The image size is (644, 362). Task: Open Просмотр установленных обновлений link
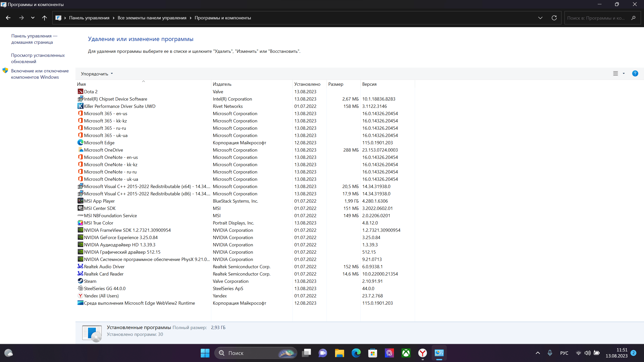(x=38, y=58)
